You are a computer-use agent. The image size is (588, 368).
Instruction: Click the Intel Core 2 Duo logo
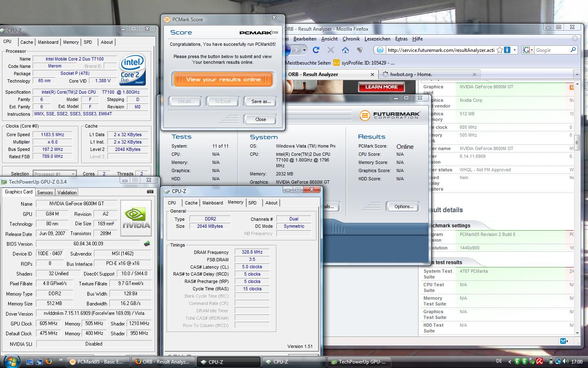(x=133, y=70)
